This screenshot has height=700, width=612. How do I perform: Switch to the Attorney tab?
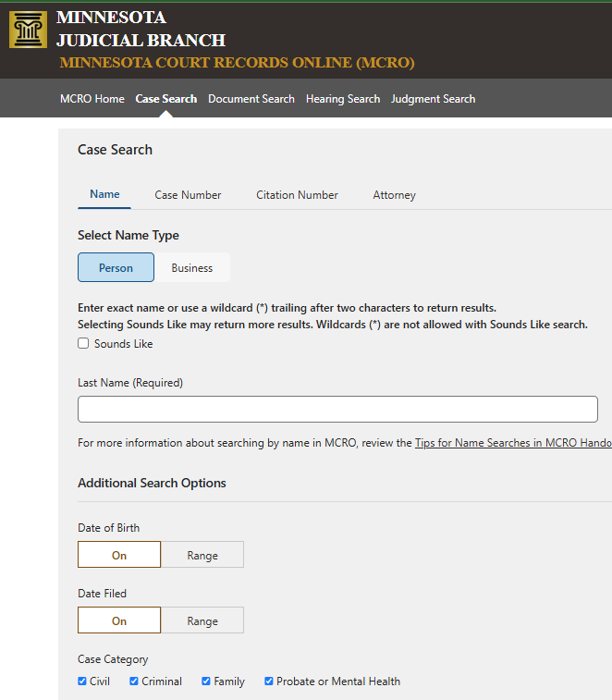[x=394, y=195]
